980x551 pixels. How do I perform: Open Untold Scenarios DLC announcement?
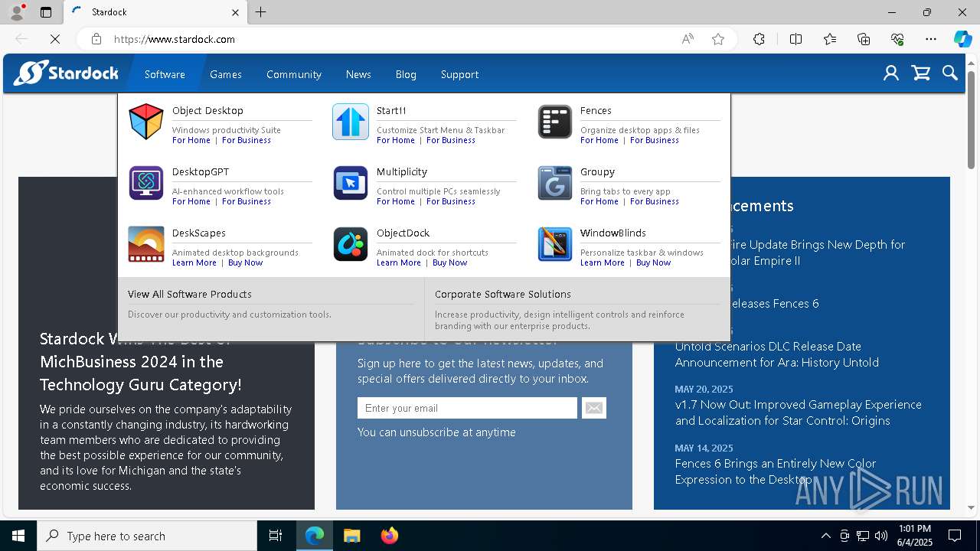(777, 354)
